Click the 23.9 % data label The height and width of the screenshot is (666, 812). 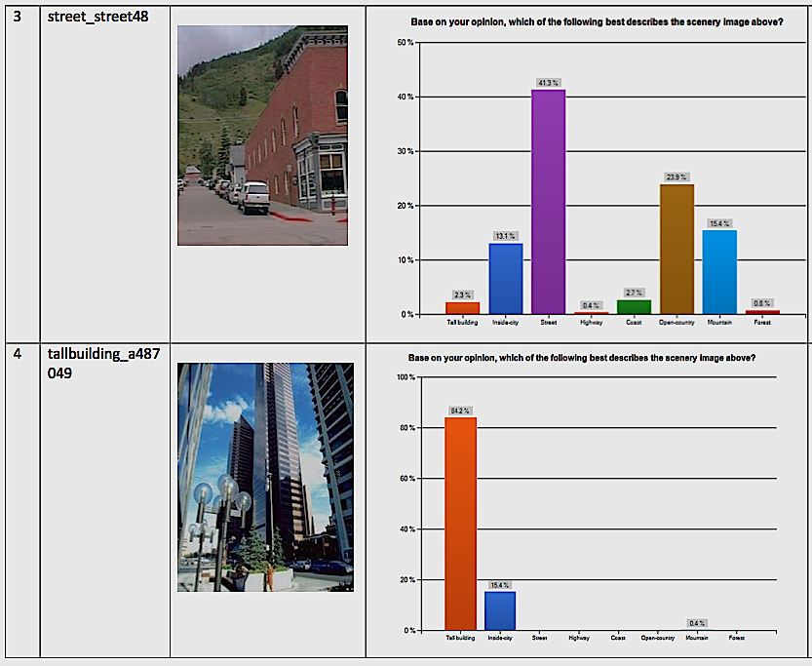677,177
